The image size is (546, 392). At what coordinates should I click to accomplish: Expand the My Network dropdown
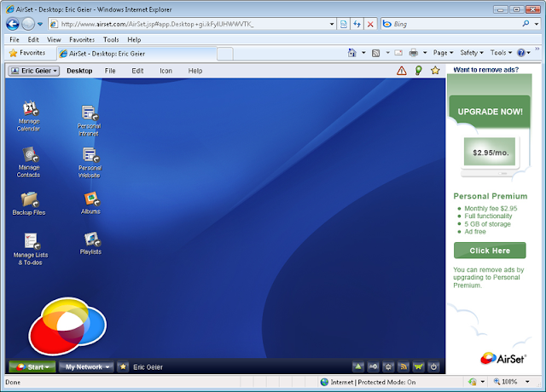point(86,366)
